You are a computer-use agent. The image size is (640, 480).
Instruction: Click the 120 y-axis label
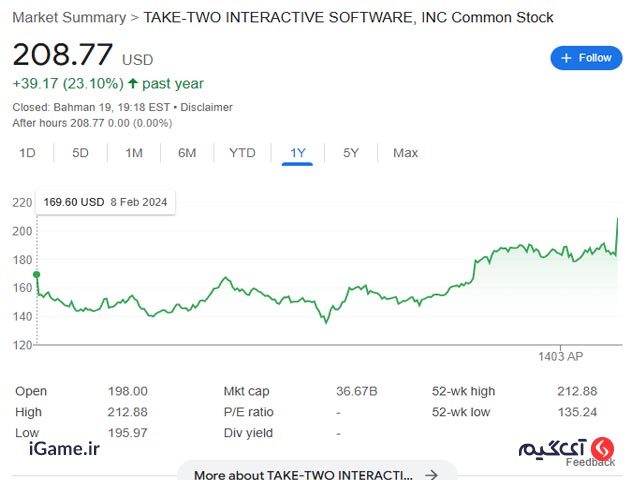point(22,345)
